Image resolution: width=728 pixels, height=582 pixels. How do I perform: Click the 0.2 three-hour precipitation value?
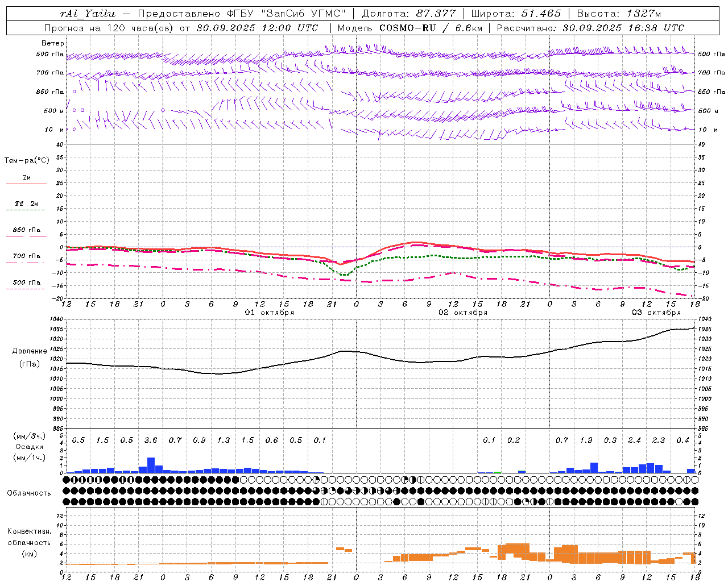click(514, 440)
